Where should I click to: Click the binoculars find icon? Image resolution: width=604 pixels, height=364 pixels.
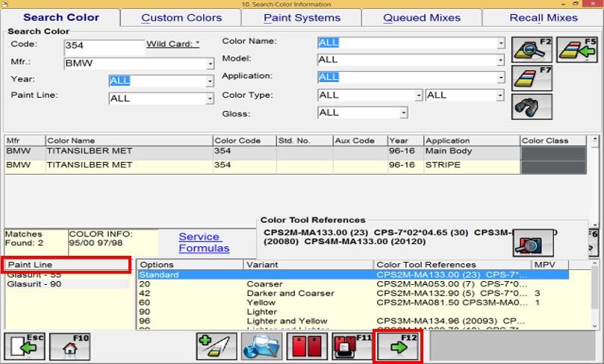tap(532, 107)
